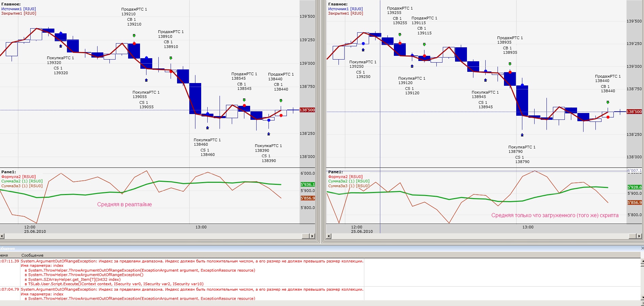Click 12:00 time label on right chart
The image size is (644, 306).
pos(356,227)
